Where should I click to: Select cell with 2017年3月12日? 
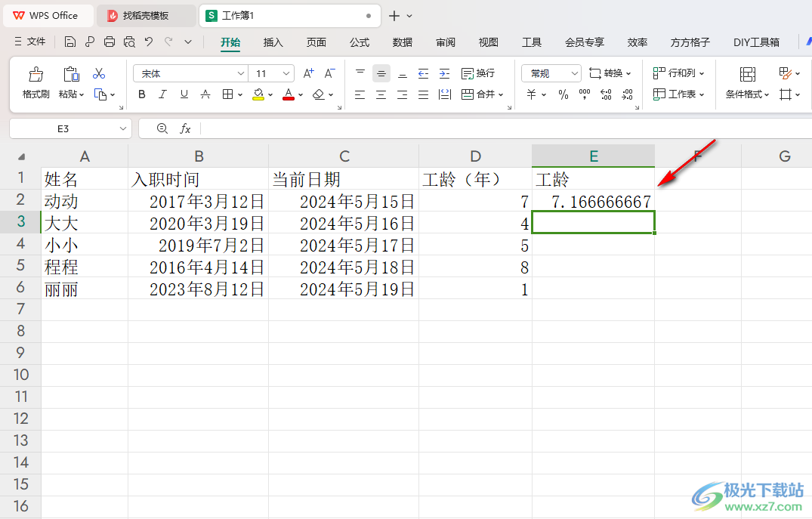click(199, 200)
